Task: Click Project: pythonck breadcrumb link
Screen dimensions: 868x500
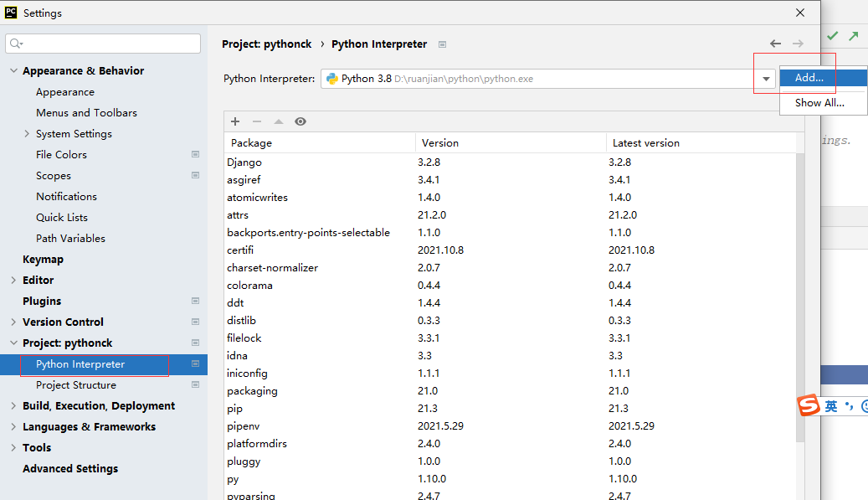Action: click(x=267, y=44)
